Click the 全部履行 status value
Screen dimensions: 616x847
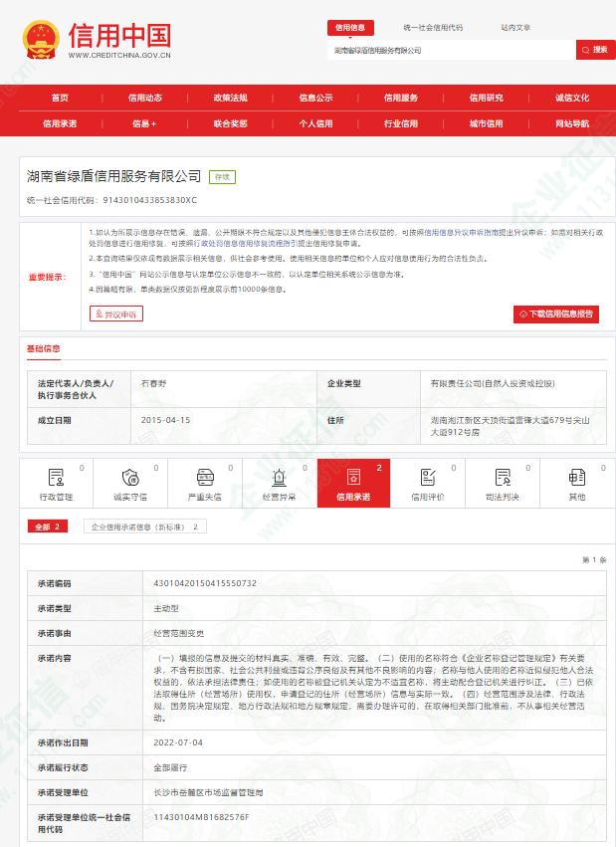(170, 767)
